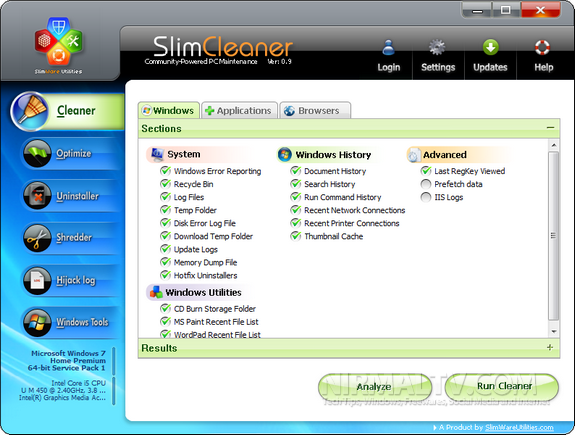Switch to the Applications tab
The height and width of the screenshot is (435, 575).
click(239, 110)
